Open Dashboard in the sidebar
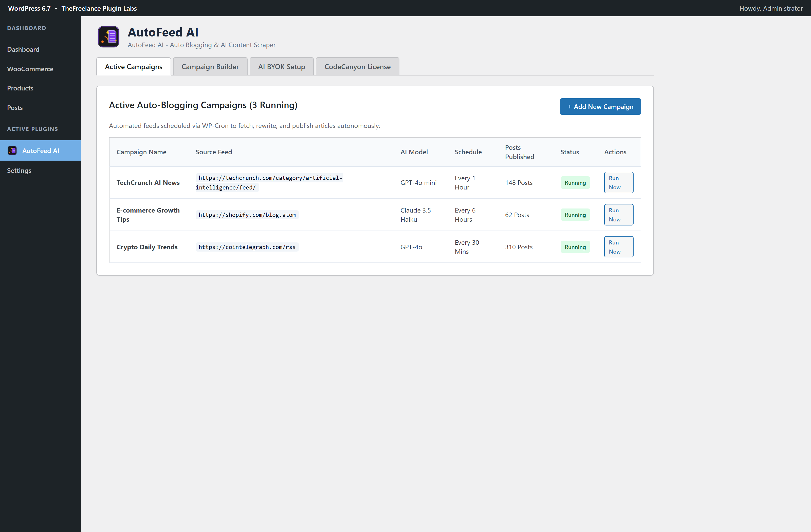 (x=23, y=49)
